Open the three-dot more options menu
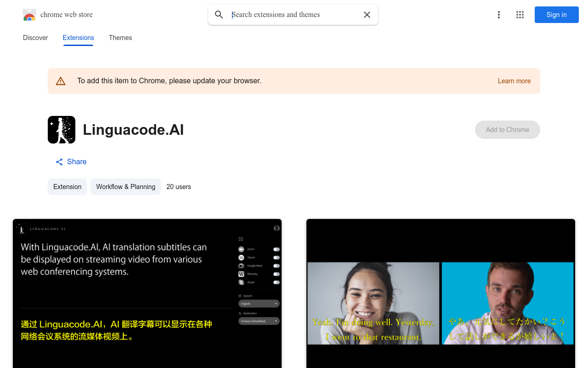This screenshot has height=368, width=588. (x=498, y=15)
